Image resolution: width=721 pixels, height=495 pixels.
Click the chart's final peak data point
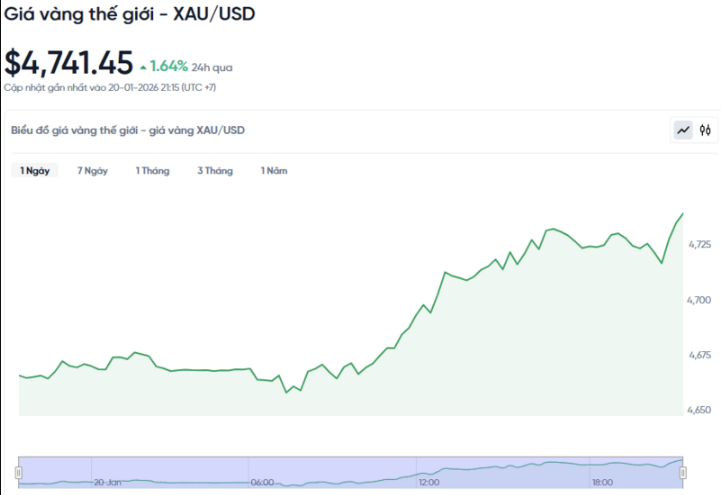[x=682, y=213]
